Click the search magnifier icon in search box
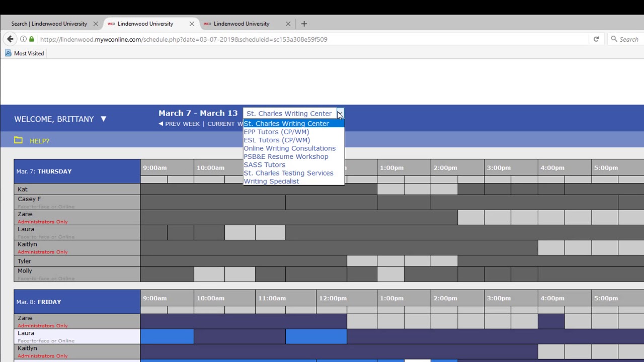Viewport: 644px width, 362px height. [614, 39]
